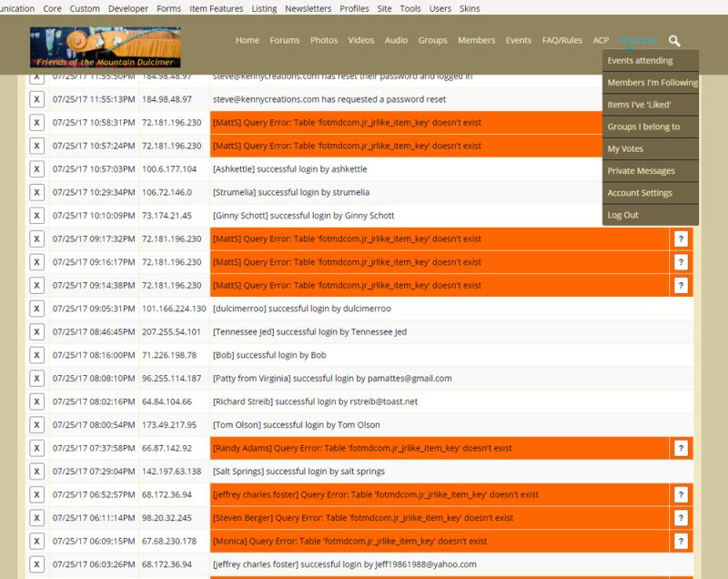Open the FAQ/Rules navigation link
728x579 pixels.
click(x=562, y=41)
